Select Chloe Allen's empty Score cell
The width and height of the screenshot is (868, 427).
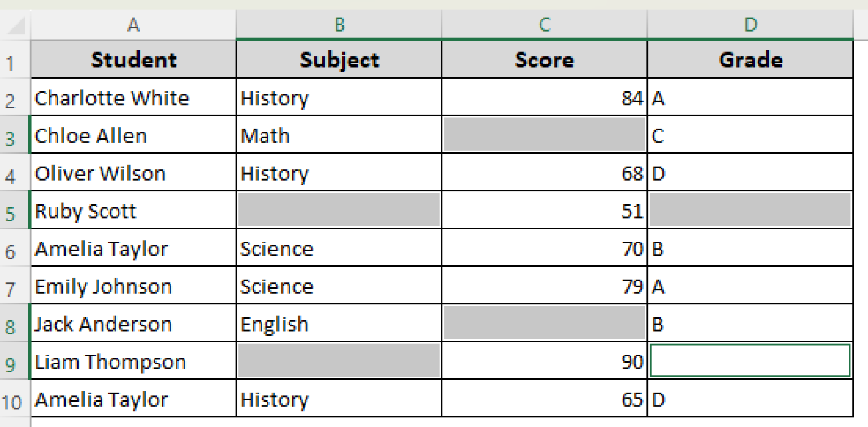click(x=544, y=134)
